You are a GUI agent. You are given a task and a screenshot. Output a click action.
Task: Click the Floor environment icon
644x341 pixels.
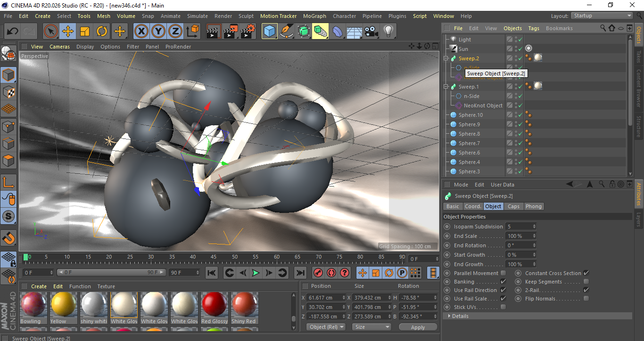pyautogui.click(x=355, y=32)
